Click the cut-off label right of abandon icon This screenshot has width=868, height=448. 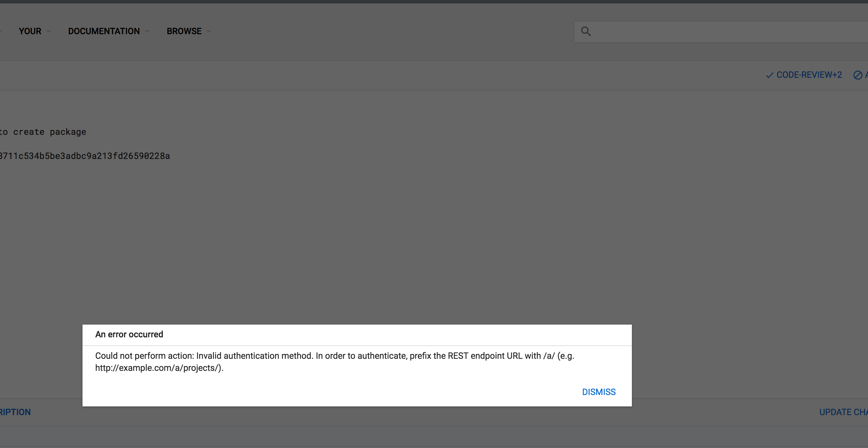(x=866, y=75)
